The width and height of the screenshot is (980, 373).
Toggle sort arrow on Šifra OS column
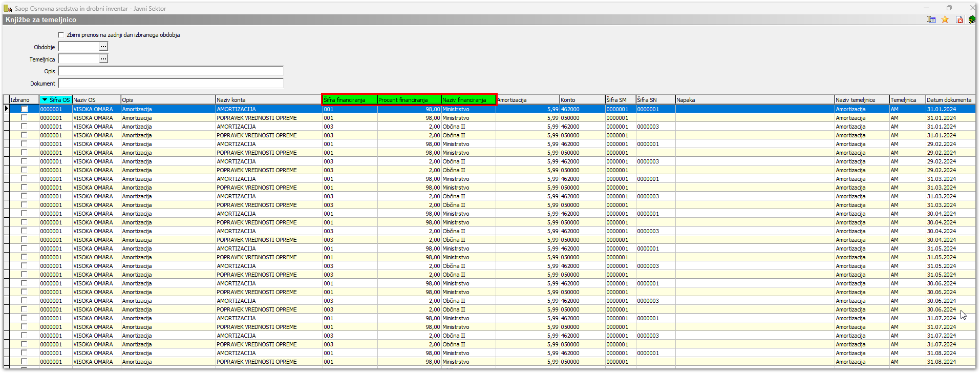pos(45,100)
